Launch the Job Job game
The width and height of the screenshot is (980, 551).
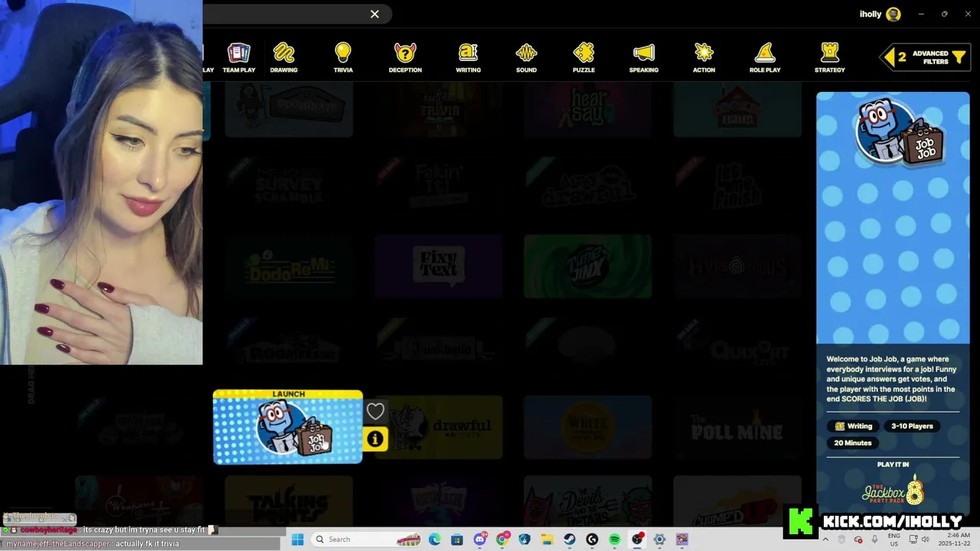(x=288, y=427)
